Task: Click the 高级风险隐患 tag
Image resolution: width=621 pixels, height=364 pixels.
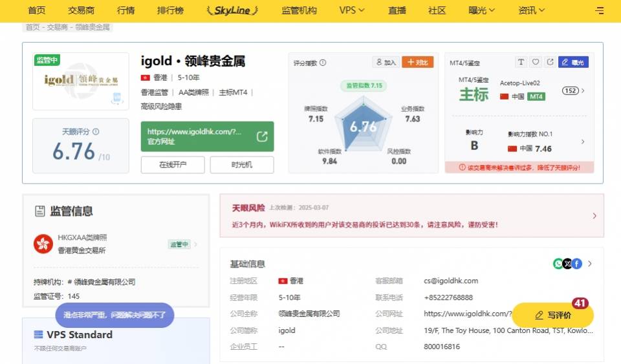Action: coord(161,107)
